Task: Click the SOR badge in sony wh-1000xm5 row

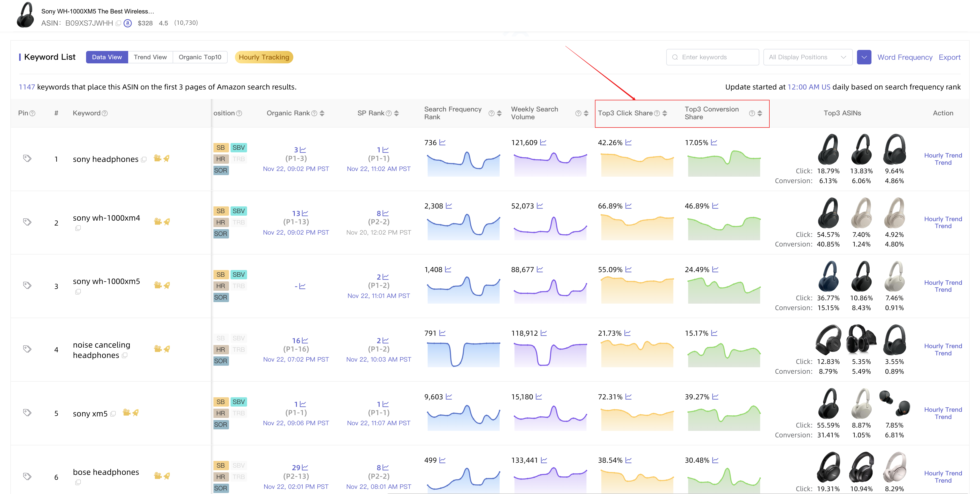Action: [x=221, y=298]
